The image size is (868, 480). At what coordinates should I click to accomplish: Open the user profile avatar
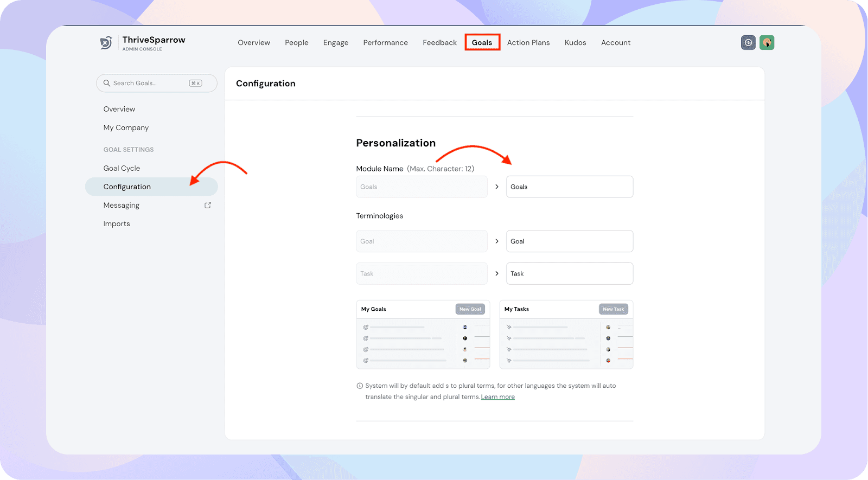pos(767,43)
